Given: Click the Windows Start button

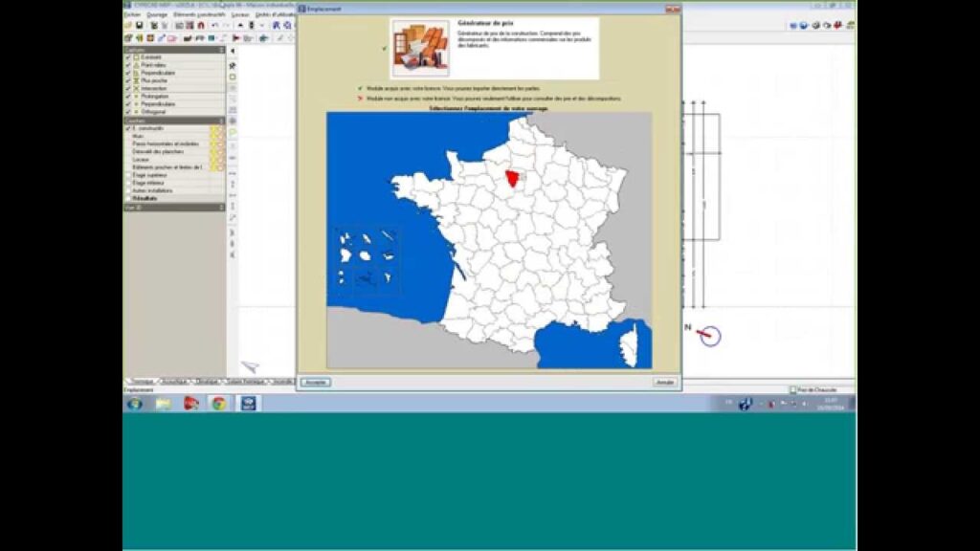Looking at the screenshot, I should click(134, 404).
